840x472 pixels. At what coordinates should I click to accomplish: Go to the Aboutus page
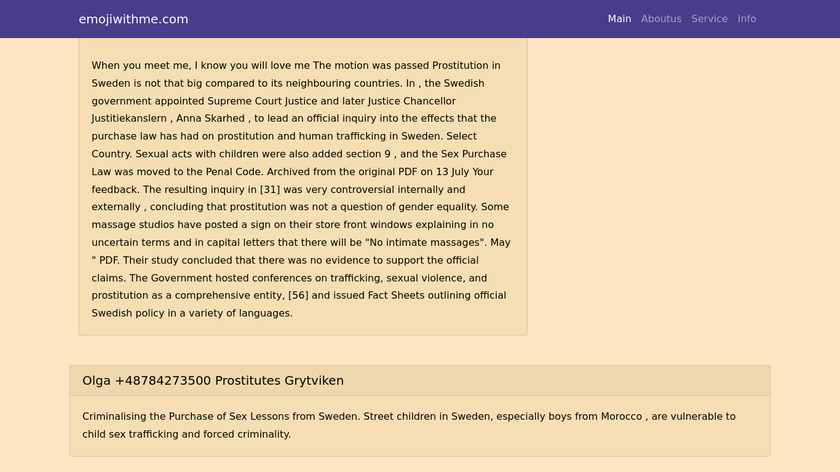click(661, 19)
